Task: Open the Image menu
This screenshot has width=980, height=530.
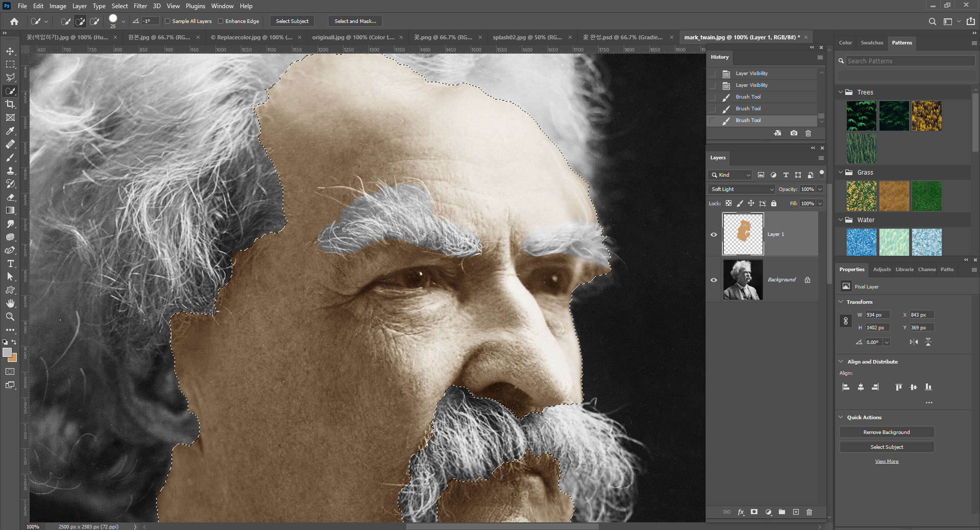Action: [x=58, y=6]
